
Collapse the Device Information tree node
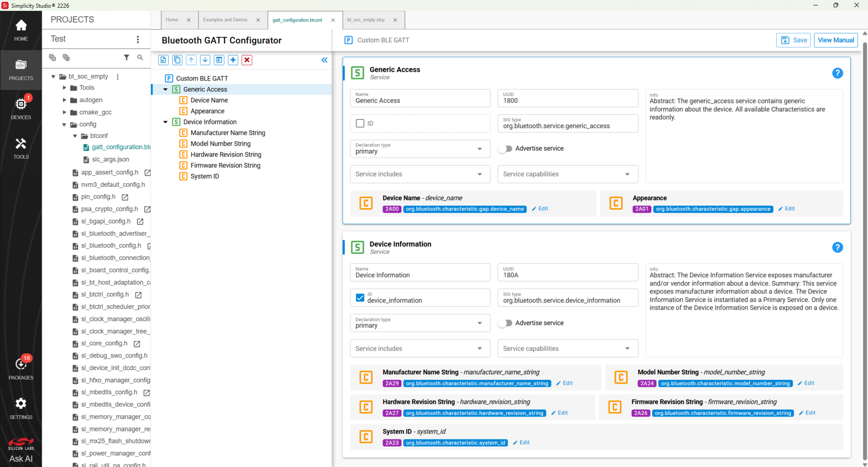point(165,122)
